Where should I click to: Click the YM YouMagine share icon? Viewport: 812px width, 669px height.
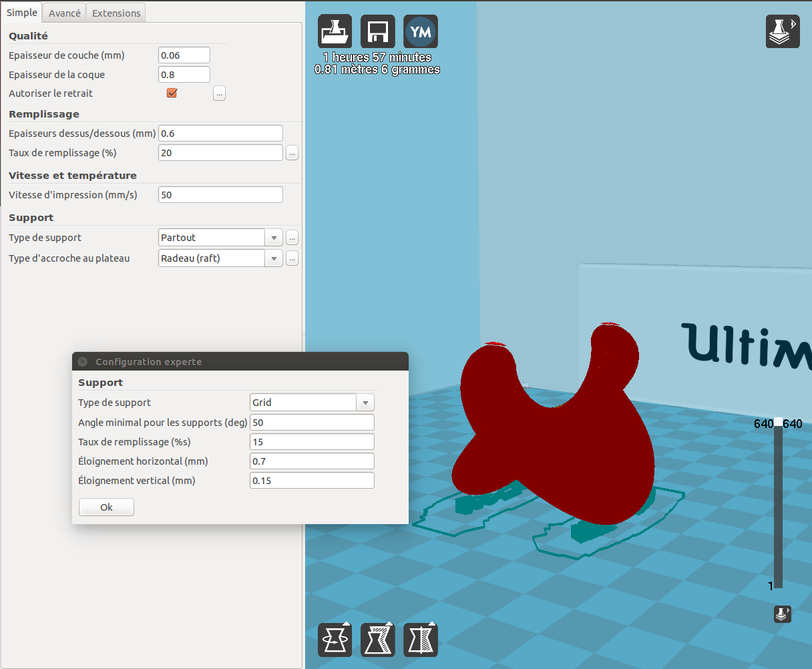(421, 31)
